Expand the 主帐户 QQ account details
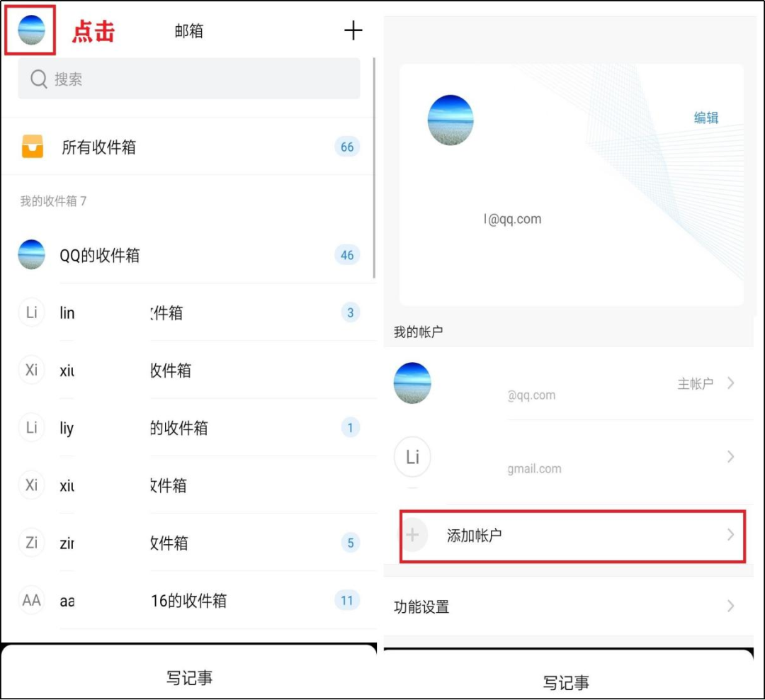Viewport: 765px width, 700px height. (730, 383)
